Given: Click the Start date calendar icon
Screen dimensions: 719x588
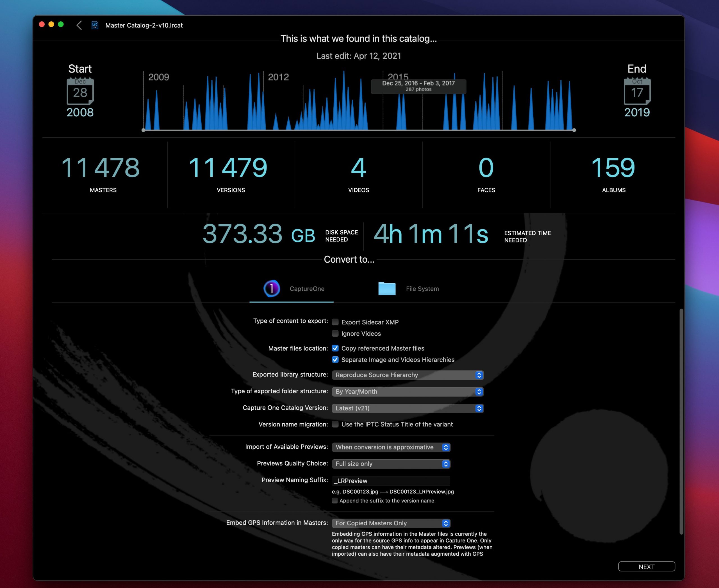Looking at the screenshot, I should tap(80, 91).
